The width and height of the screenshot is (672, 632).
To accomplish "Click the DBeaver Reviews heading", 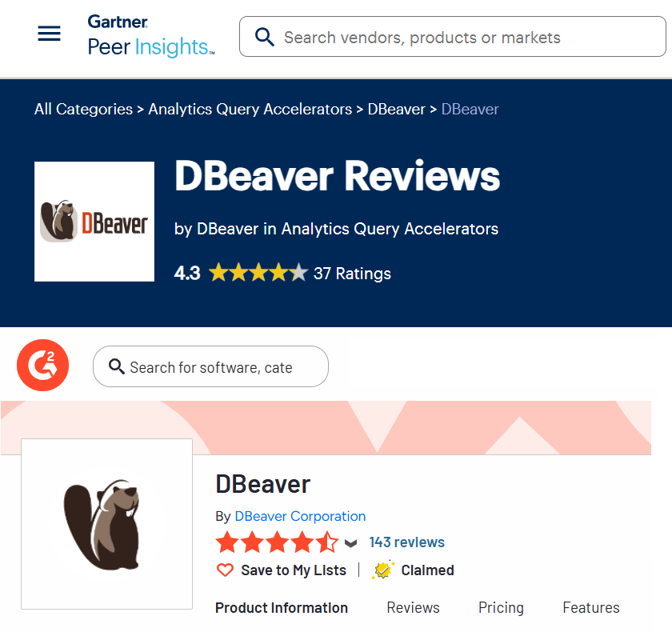I will coord(338,176).
